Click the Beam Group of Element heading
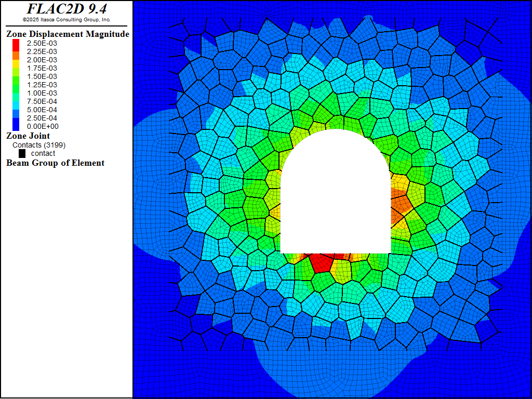The height and width of the screenshot is (399, 532). (55, 163)
